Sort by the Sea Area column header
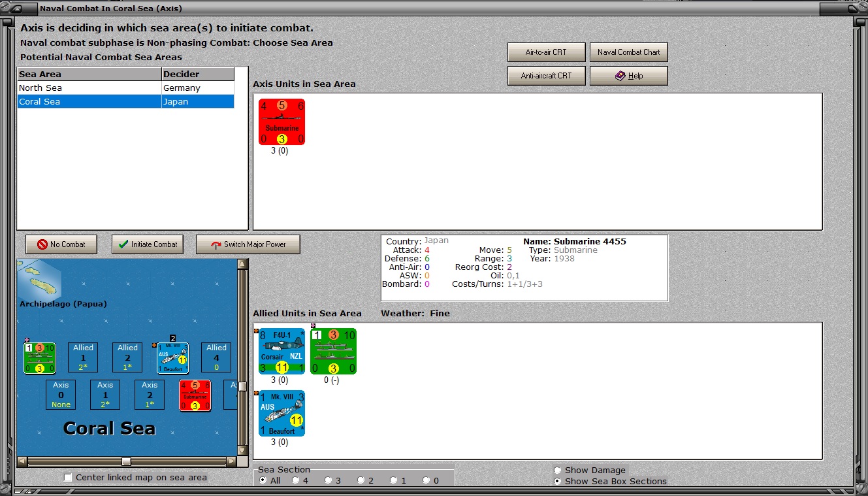 [x=89, y=74]
